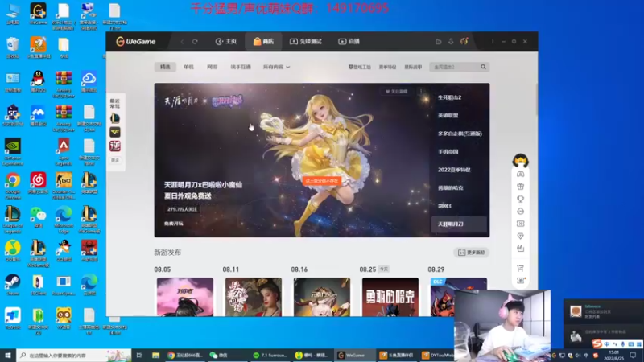Open the Counter-Strike GO desktop icon
The image size is (644, 362).
pos(64,186)
